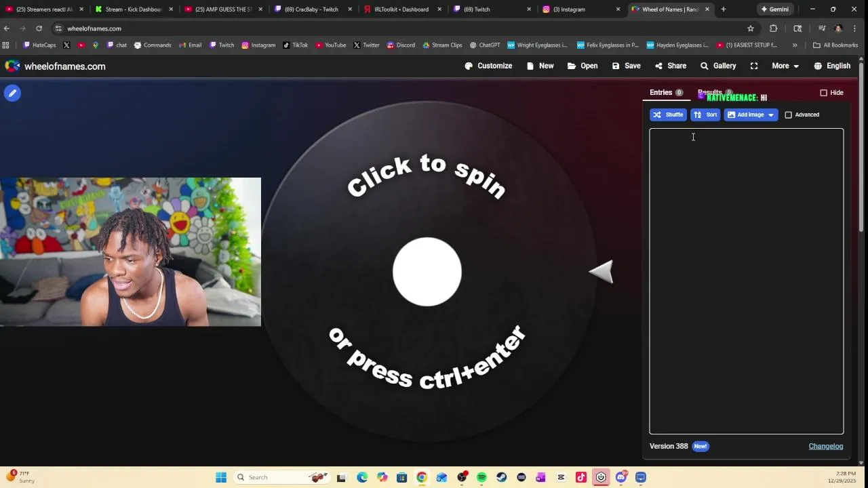Open the All Bookmarks folder
Viewport: 868px width, 488px height.
(x=835, y=45)
